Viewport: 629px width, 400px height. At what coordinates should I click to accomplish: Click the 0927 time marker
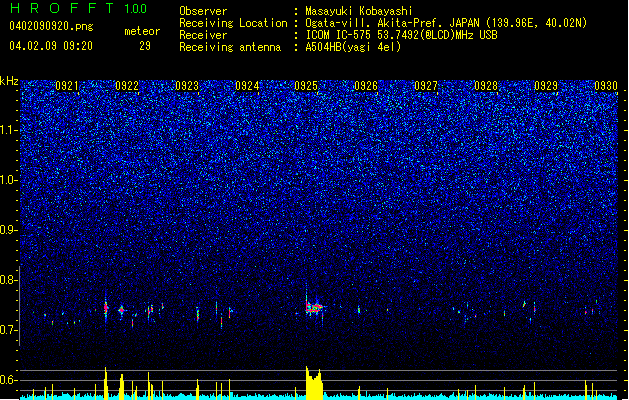pos(426,86)
